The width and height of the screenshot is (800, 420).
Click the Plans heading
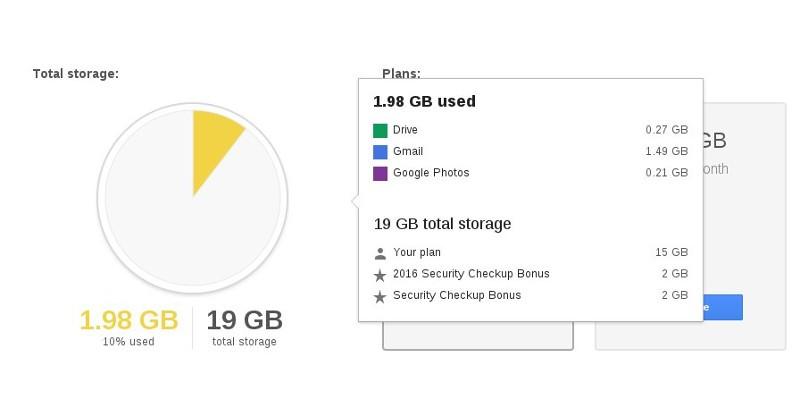(x=400, y=73)
